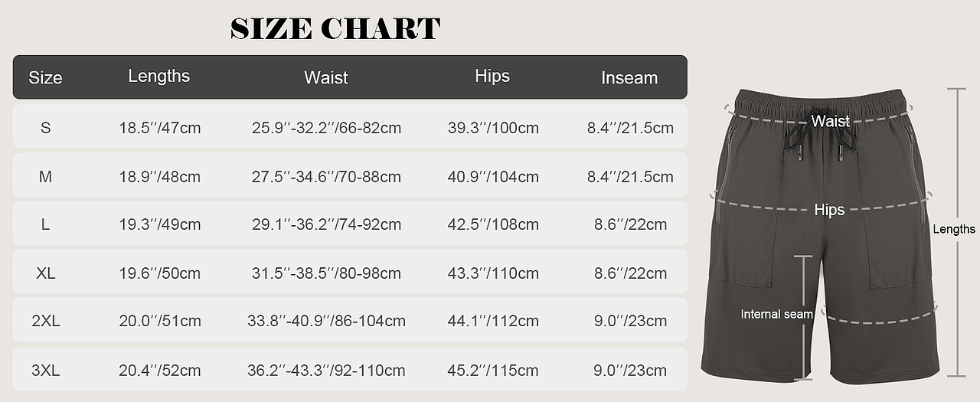Click the Lengths column header
The image size is (980, 402).
tap(158, 76)
